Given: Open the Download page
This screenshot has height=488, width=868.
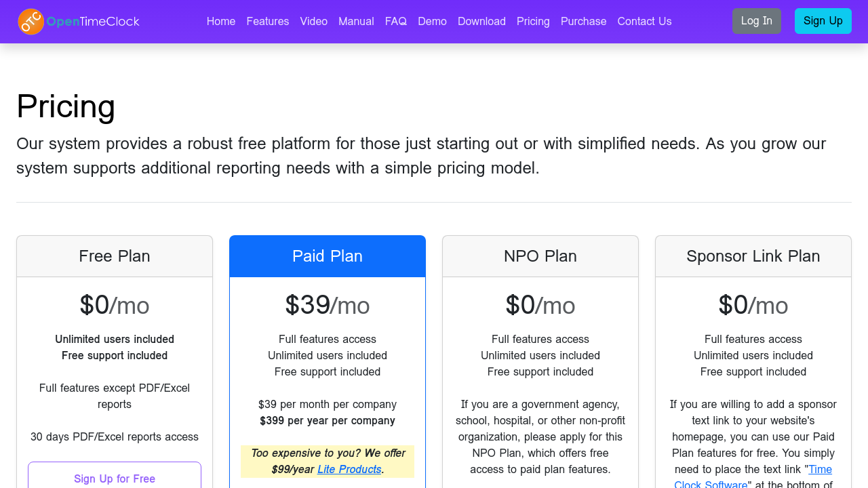Looking at the screenshot, I should [x=481, y=21].
